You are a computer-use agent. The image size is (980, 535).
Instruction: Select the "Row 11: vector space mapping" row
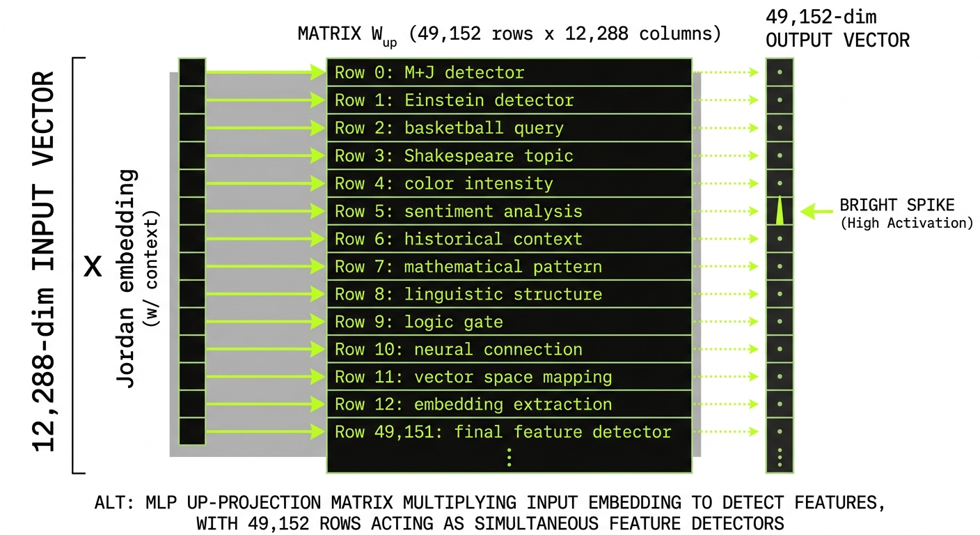509,377
